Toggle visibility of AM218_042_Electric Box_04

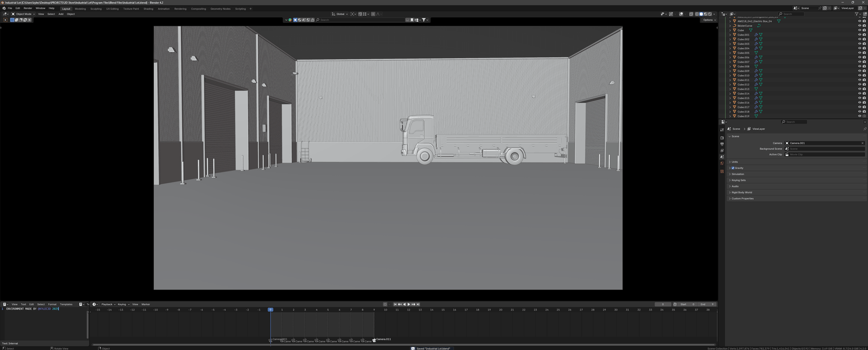859,21
